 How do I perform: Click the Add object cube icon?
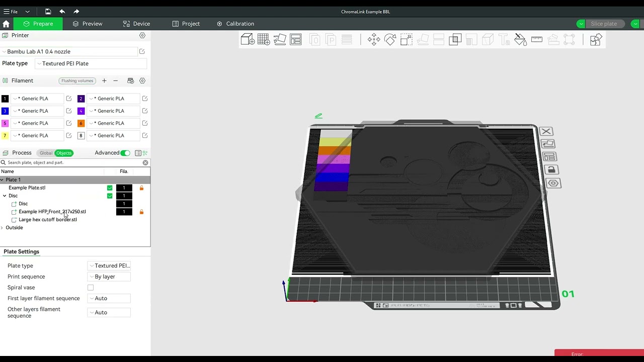point(248,40)
